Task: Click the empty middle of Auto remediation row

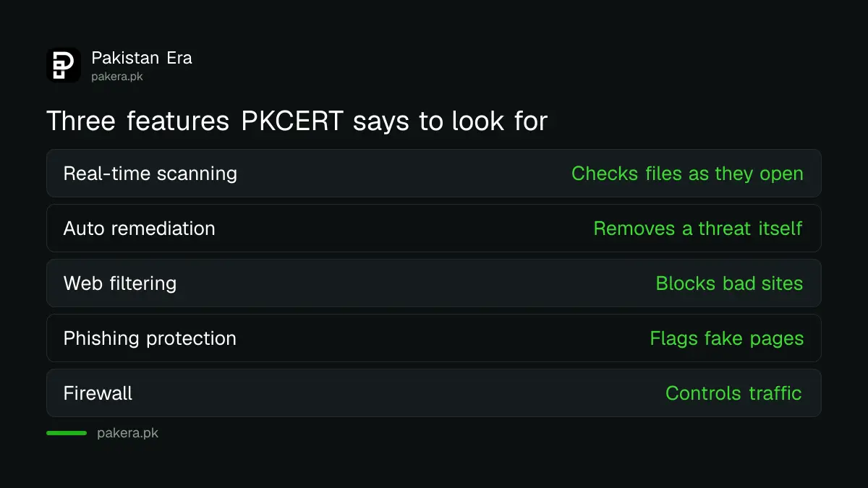Action: point(404,228)
